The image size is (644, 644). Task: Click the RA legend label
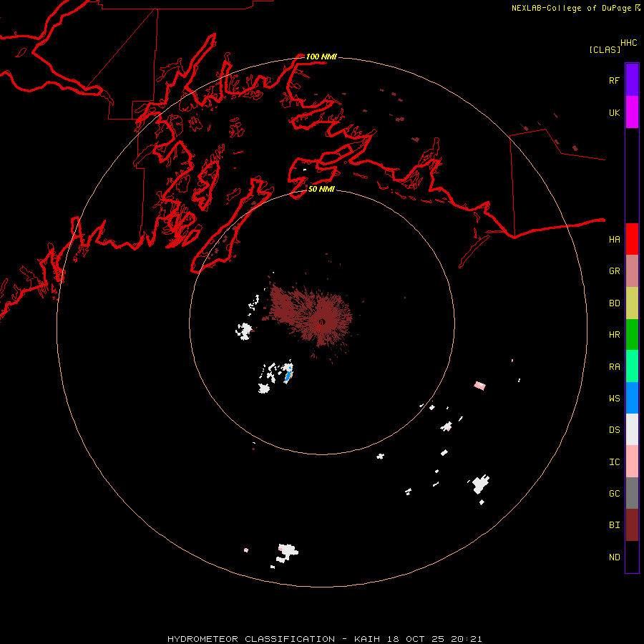(614, 367)
